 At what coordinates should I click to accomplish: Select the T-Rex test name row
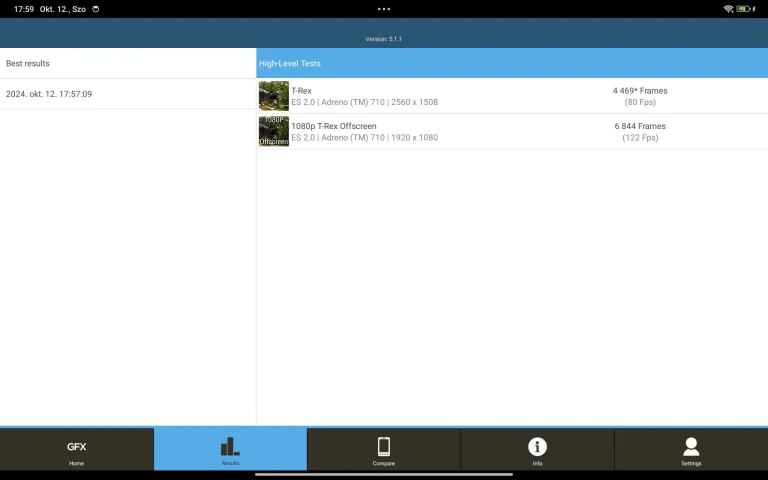click(301, 91)
